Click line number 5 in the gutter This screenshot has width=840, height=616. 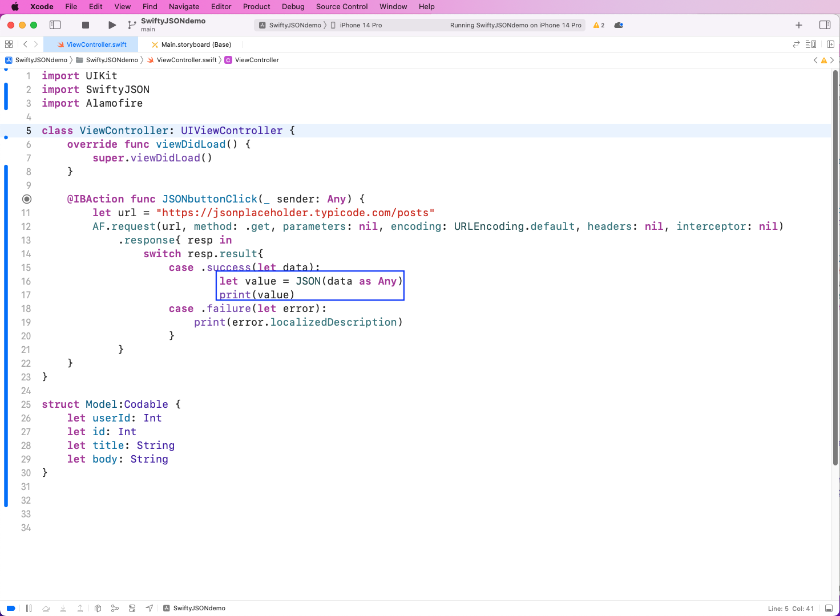[x=29, y=131]
